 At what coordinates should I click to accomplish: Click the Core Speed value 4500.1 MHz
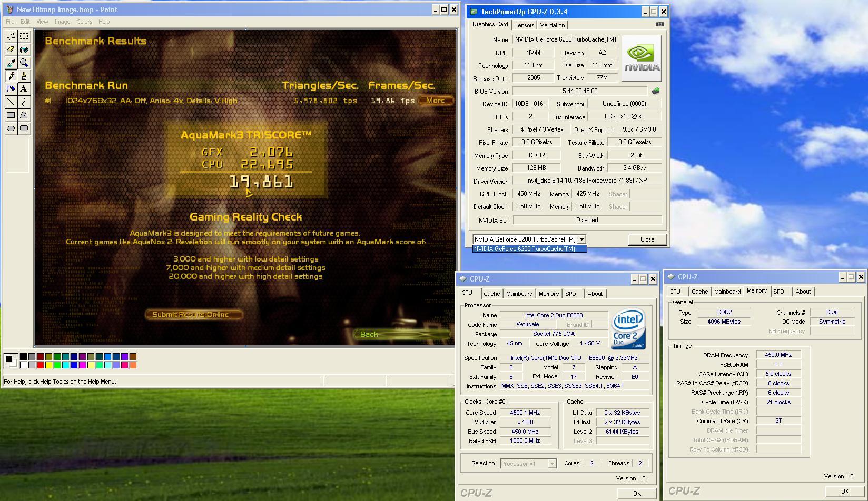coord(525,413)
